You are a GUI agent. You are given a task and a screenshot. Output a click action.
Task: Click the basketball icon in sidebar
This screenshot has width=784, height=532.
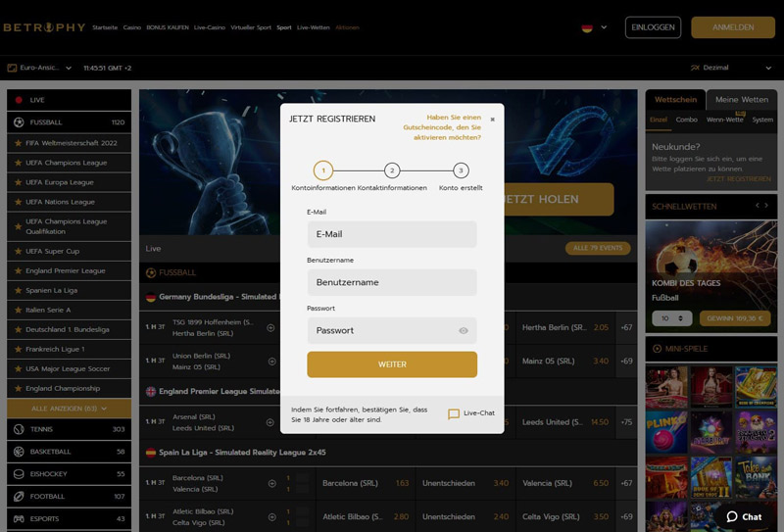(19, 452)
